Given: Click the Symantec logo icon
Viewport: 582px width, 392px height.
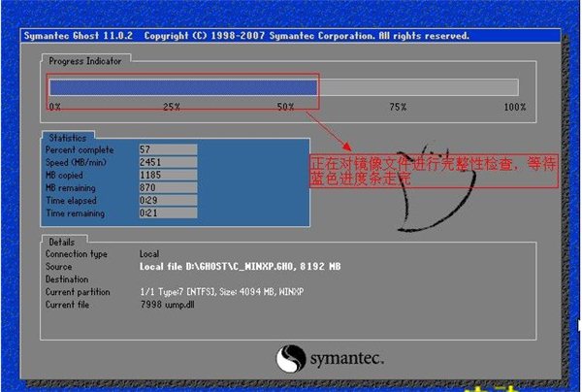Looking at the screenshot, I should [291, 359].
